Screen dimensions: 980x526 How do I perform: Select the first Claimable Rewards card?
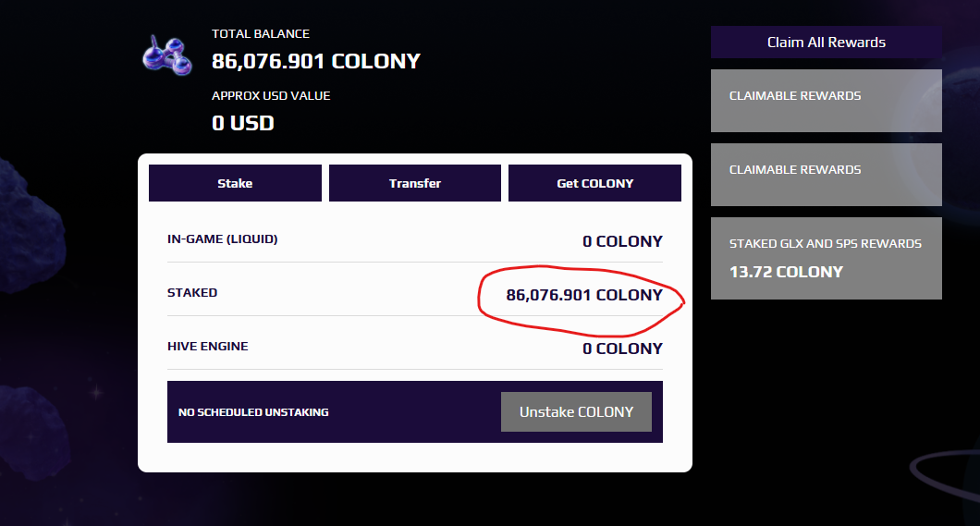coord(827,101)
